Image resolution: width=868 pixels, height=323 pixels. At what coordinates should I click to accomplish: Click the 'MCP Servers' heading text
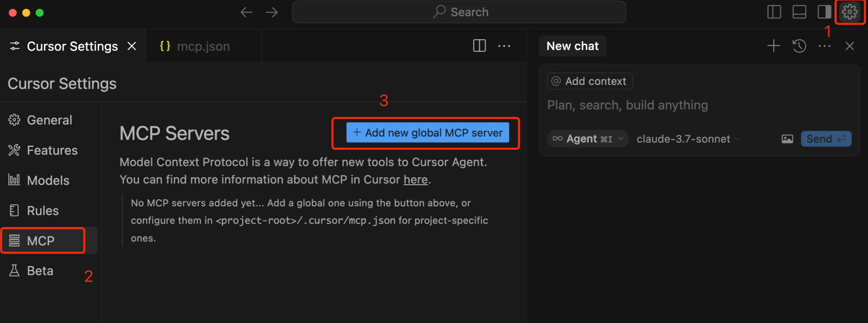(x=175, y=133)
